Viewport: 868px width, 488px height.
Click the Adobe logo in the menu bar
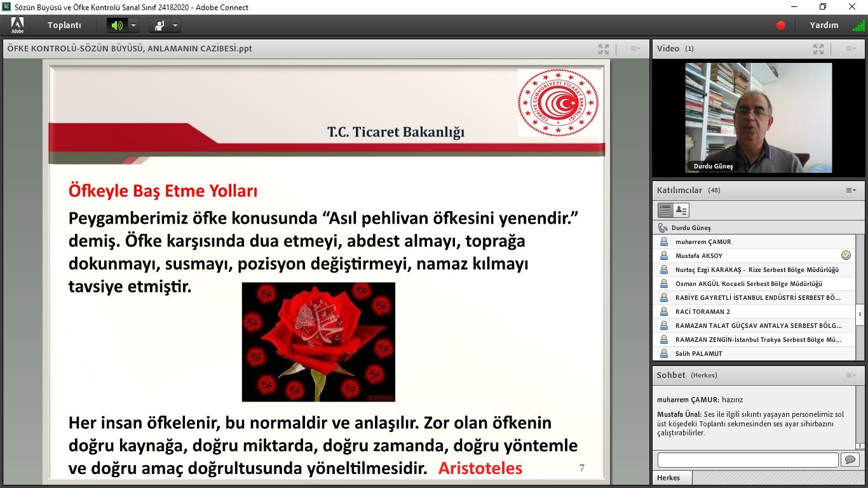click(17, 25)
